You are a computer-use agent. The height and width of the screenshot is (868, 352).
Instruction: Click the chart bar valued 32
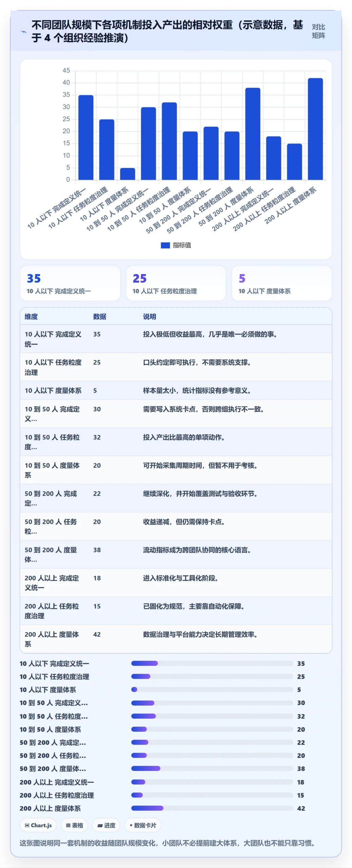169,141
